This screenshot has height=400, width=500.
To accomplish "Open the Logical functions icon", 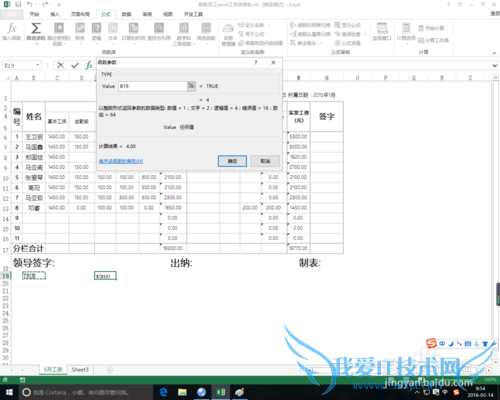I will coord(96,28).
